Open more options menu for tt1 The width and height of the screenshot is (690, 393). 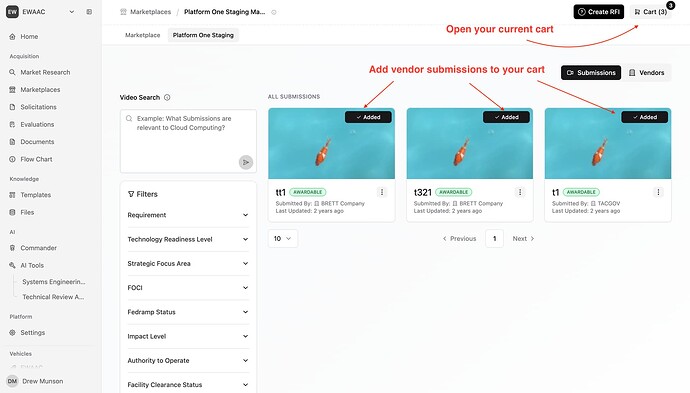pyautogui.click(x=382, y=192)
